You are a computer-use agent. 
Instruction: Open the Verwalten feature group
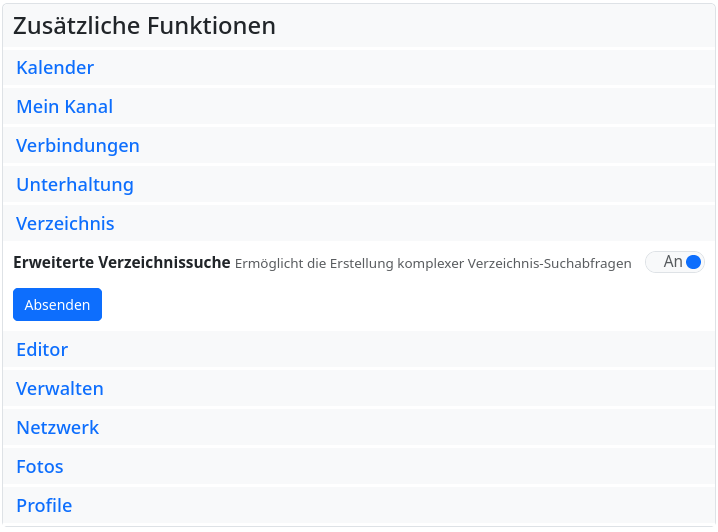(x=60, y=389)
